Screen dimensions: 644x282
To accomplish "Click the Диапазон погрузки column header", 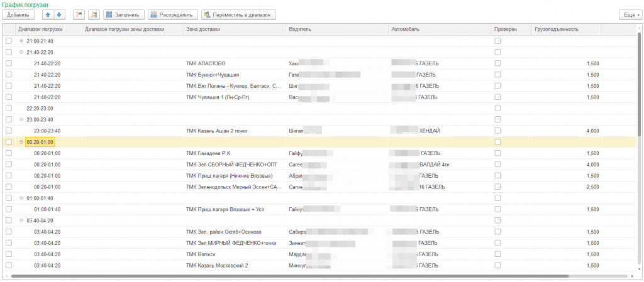I will coord(48,30).
